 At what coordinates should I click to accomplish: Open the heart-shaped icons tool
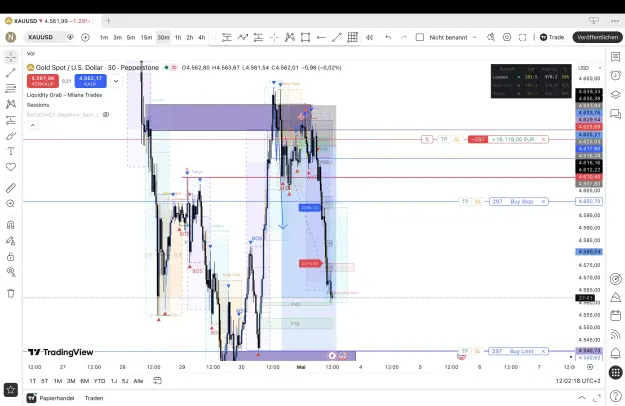coord(11,167)
